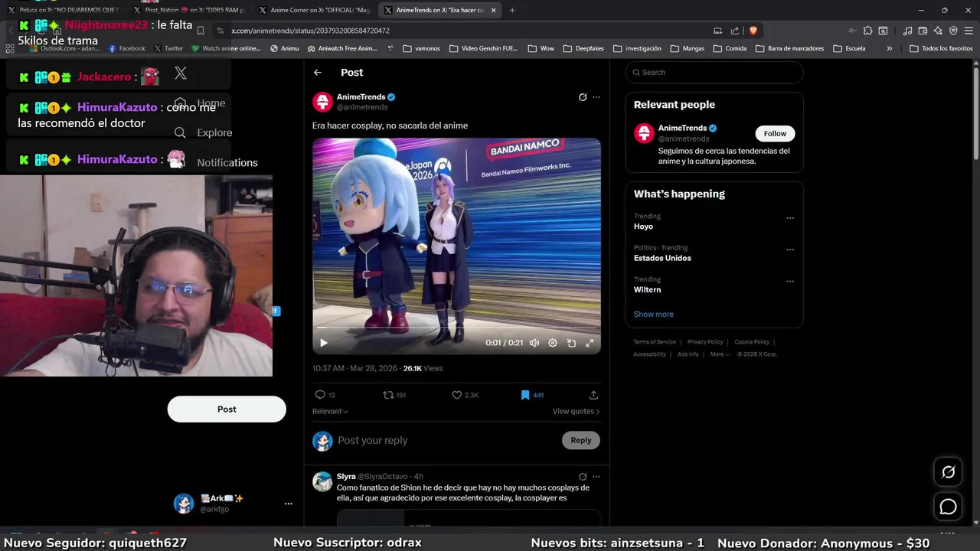Viewport: 980px width, 551px height.
Task: Mute the video volume speaker
Action: (534, 343)
